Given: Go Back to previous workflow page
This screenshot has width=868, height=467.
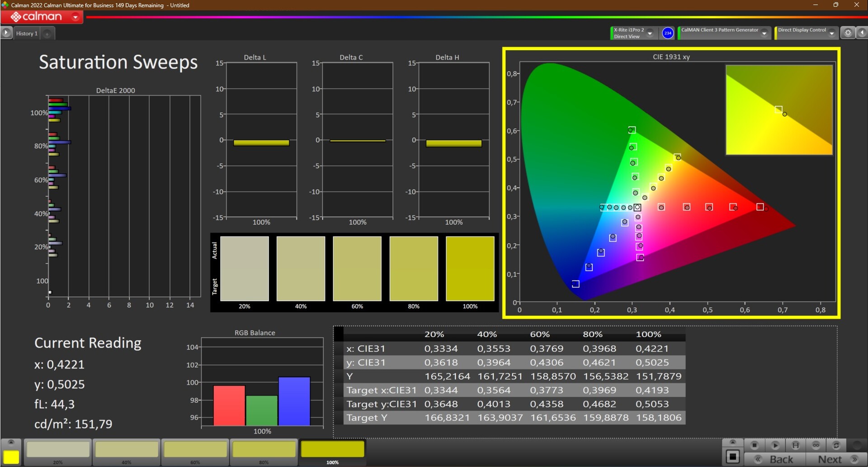Looking at the screenshot, I should (x=775, y=459).
